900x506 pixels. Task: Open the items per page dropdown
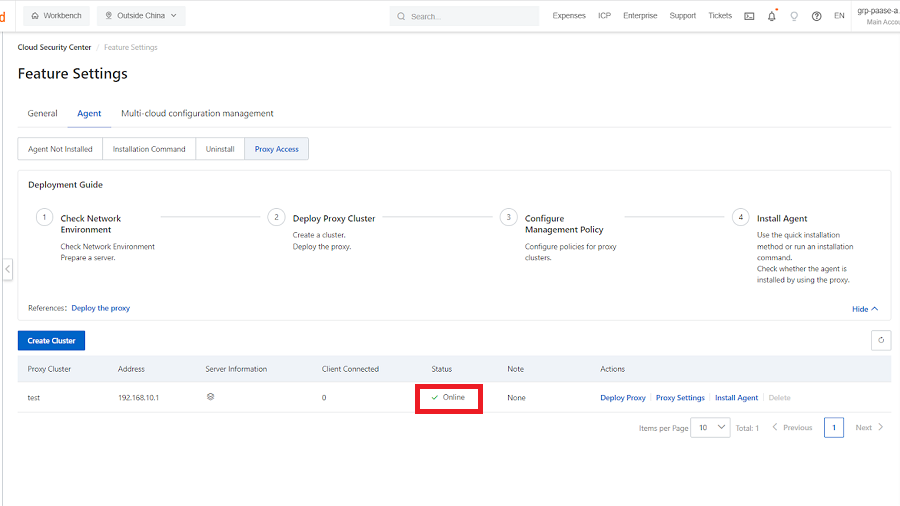710,428
